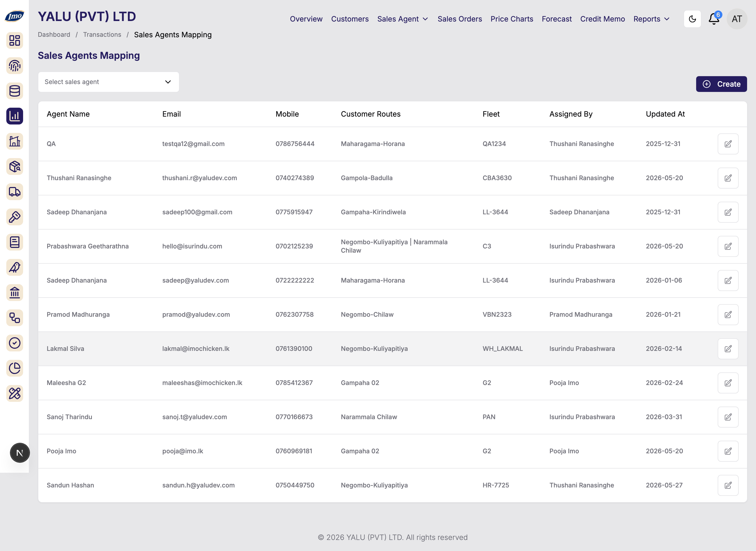Screen dimensions: 756x551
Task: Expand the Reports nav menu
Action: [651, 19]
